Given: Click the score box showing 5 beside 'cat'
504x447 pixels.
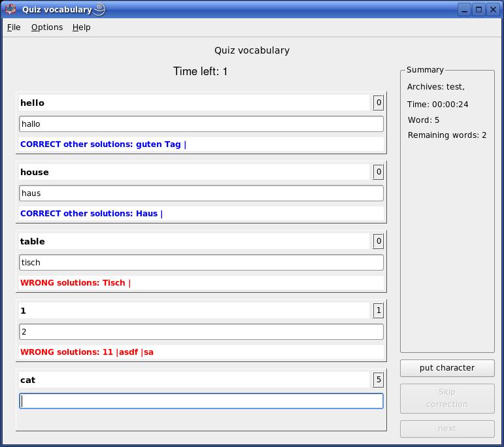Looking at the screenshot, I should point(378,380).
